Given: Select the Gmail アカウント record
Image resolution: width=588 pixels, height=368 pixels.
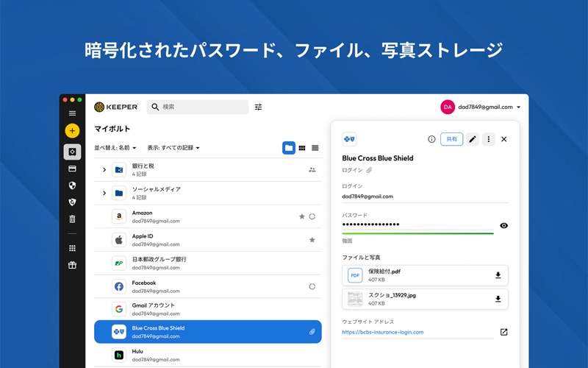Looking at the screenshot, I should tap(208, 309).
